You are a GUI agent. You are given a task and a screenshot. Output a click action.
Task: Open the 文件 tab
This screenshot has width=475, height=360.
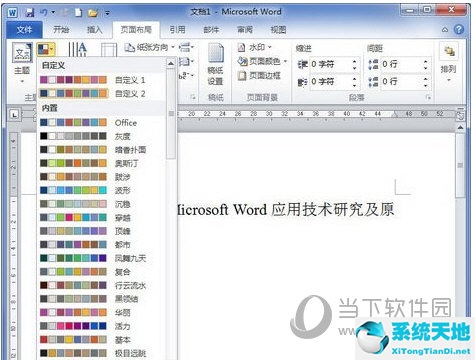pos(24,30)
